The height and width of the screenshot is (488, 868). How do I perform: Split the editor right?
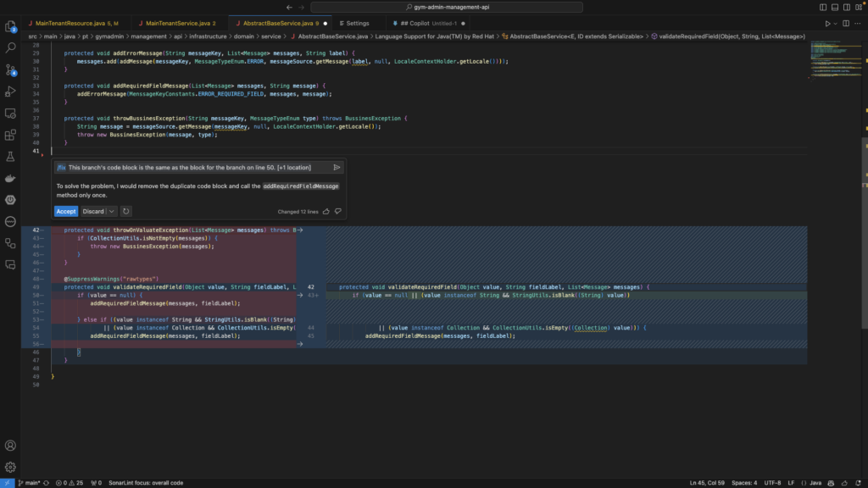(846, 23)
